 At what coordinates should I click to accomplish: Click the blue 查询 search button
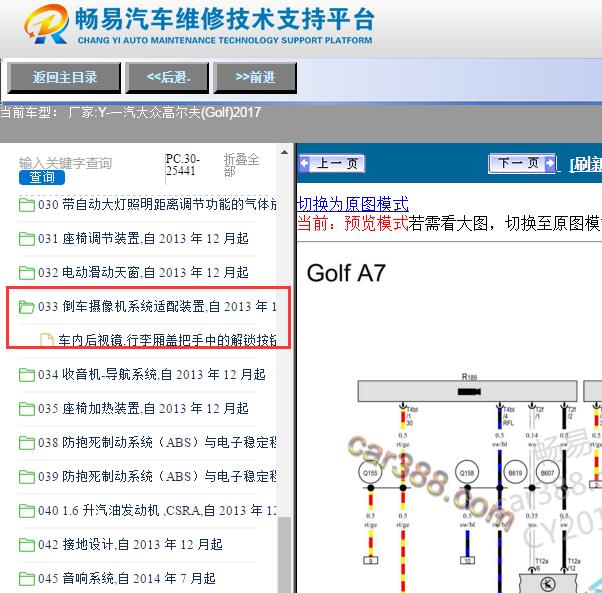pyautogui.click(x=41, y=177)
